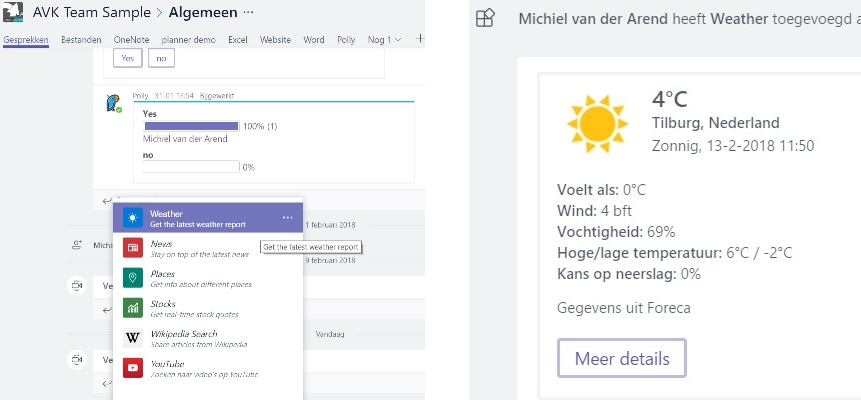
Task: Click the Vochtigheid: 69% line
Action: [616, 232]
